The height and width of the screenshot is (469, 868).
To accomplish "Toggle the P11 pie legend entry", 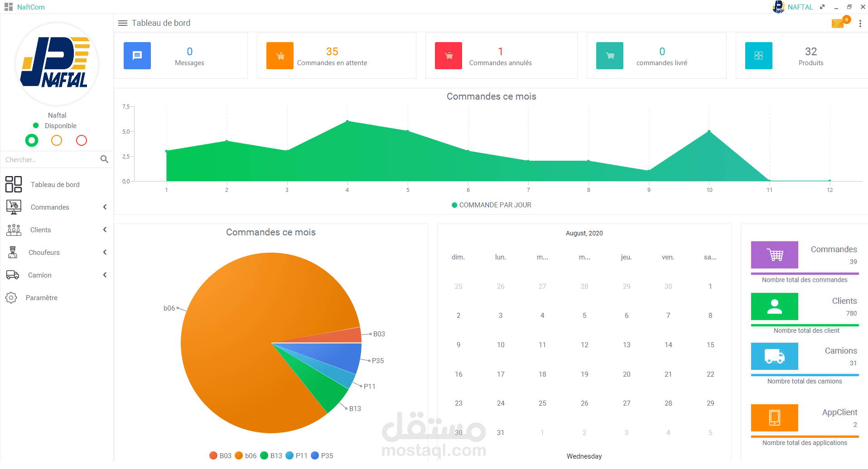I will click(297, 455).
